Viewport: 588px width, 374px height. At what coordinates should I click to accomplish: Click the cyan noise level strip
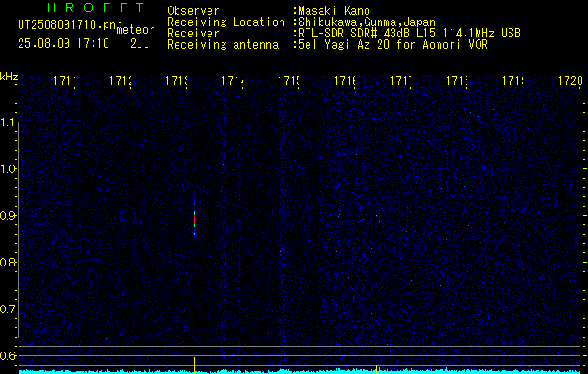point(300,371)
